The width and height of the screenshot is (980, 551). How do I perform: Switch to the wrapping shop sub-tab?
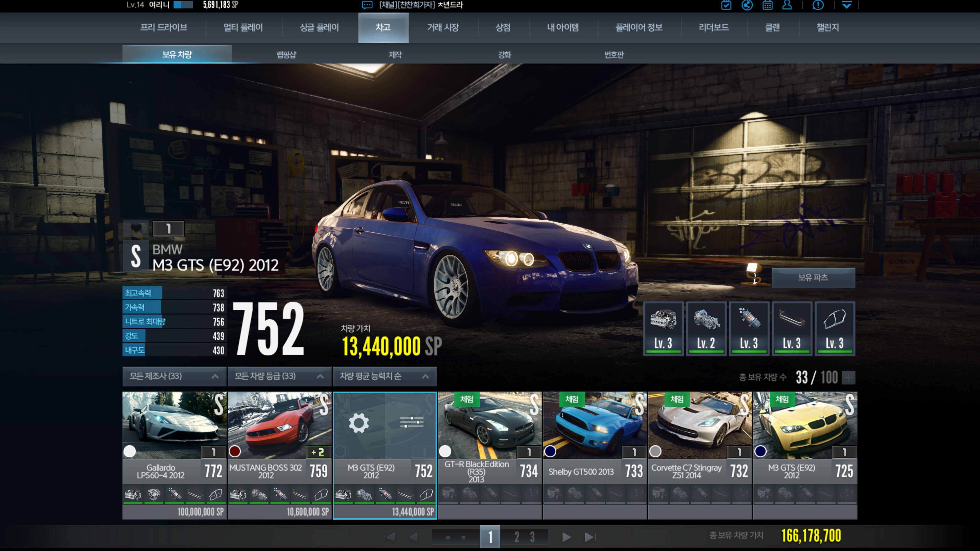pos(286,55)
